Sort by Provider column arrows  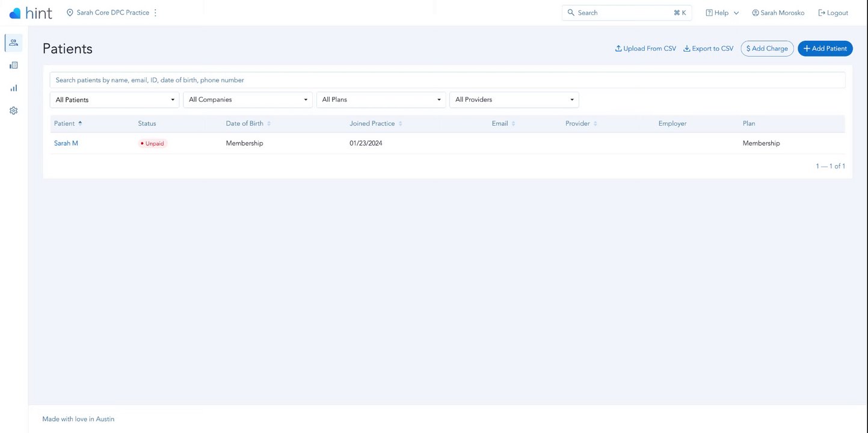(x=595, y=123)
